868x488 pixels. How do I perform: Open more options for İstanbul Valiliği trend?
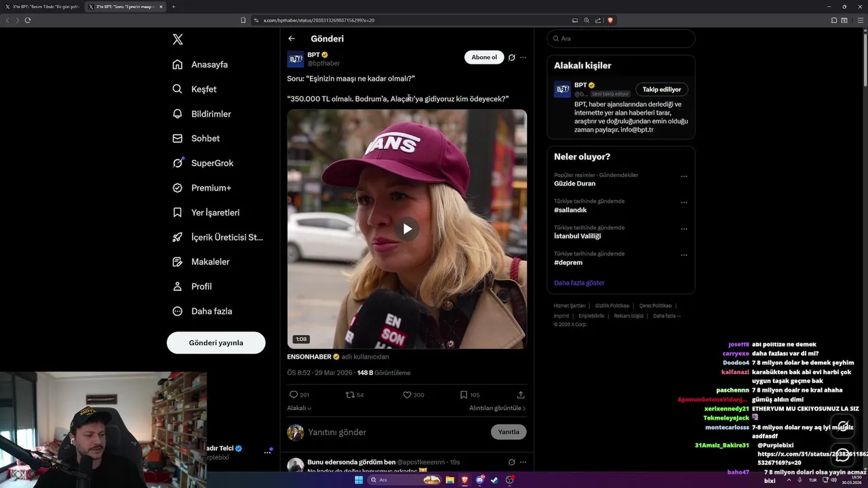pyautogui.click(x=684, y=229)
